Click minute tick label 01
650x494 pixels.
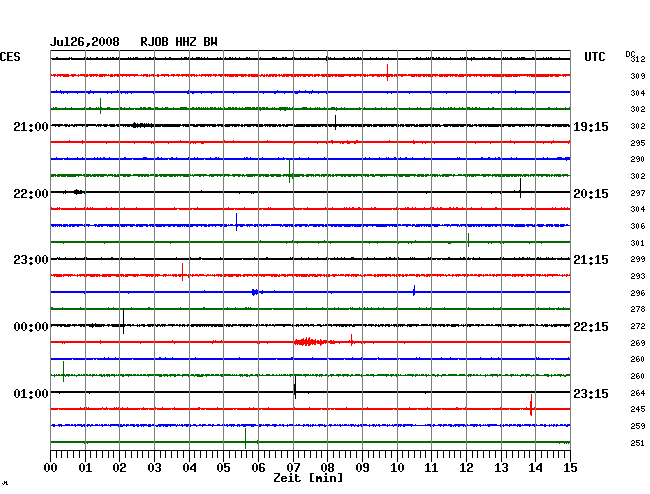click(x=85, y=468)
